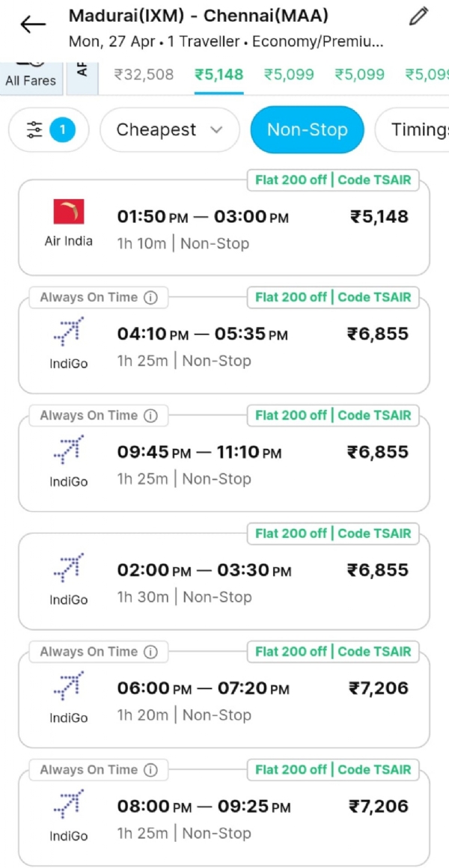Select the All Fares tab

coord(31,75)
